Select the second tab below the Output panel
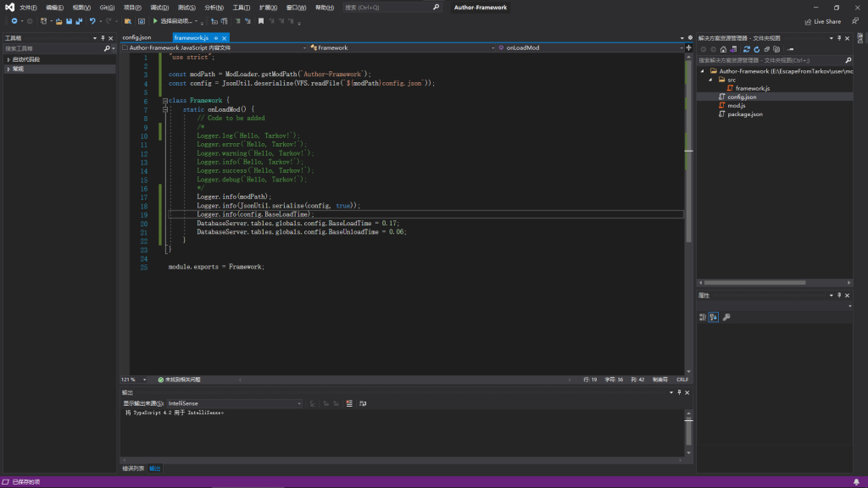The width and height of the screenshot is (868, 488). pos(155,469)
